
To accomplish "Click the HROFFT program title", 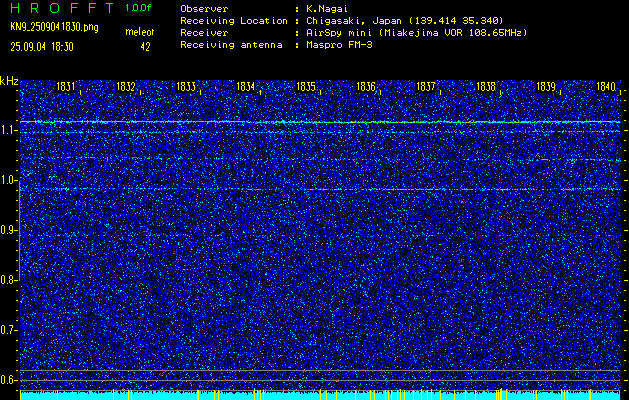I will tap(62, 8).
